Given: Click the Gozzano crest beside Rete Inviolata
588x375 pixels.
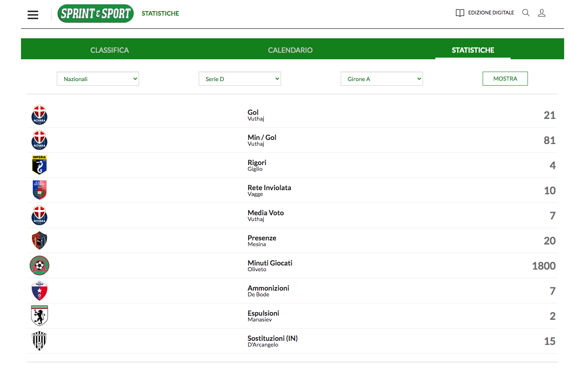Looking at the screenshot, I should point(40,190).
